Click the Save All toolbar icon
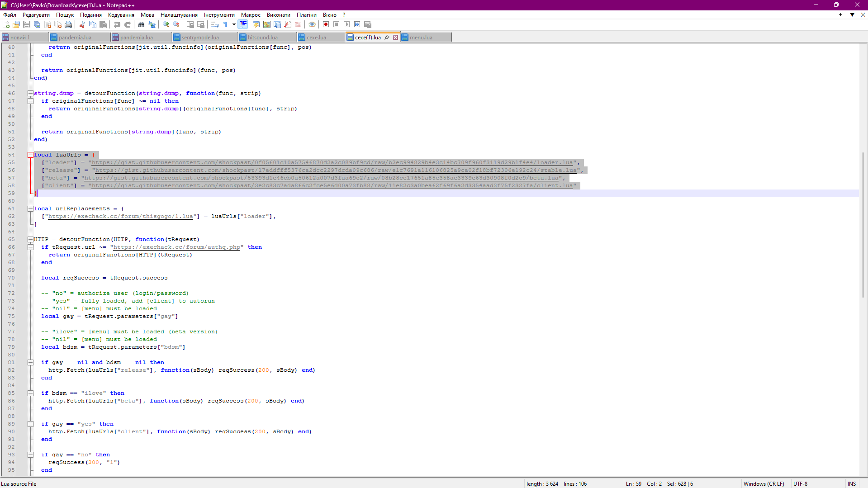 37,24
